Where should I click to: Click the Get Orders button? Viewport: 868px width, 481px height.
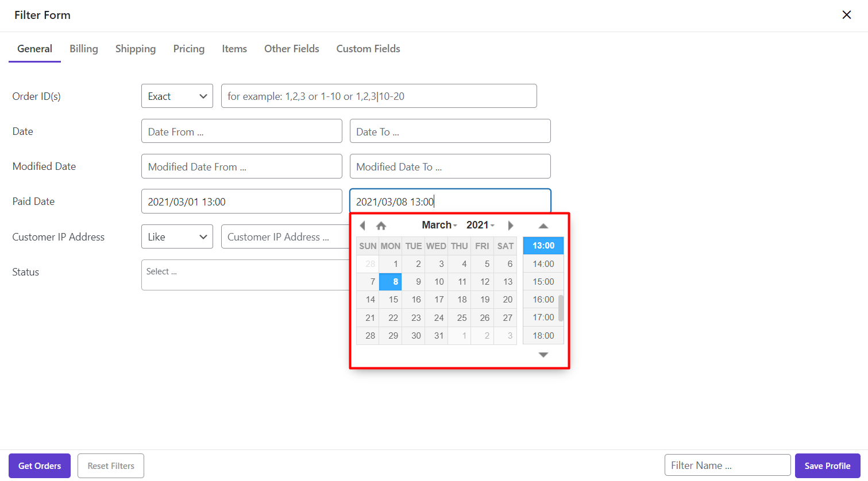click(40, 466)
